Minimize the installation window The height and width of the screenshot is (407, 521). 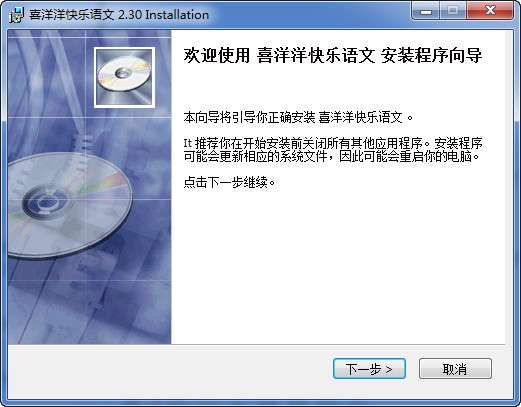point(426,12)
